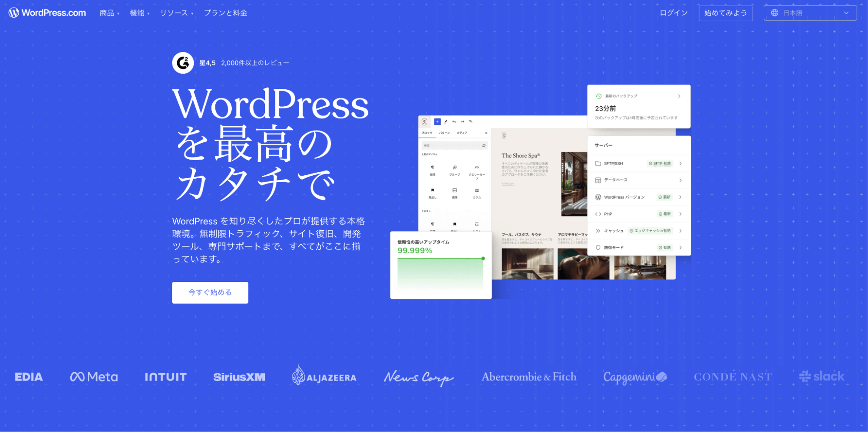The width and height of the screenshot is (868, 432).
Task: Click the block inserter plus icon
Action: coord(437,122)
